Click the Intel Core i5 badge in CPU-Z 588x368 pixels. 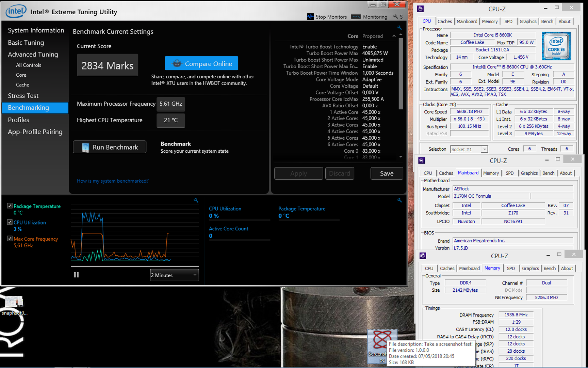556,46
